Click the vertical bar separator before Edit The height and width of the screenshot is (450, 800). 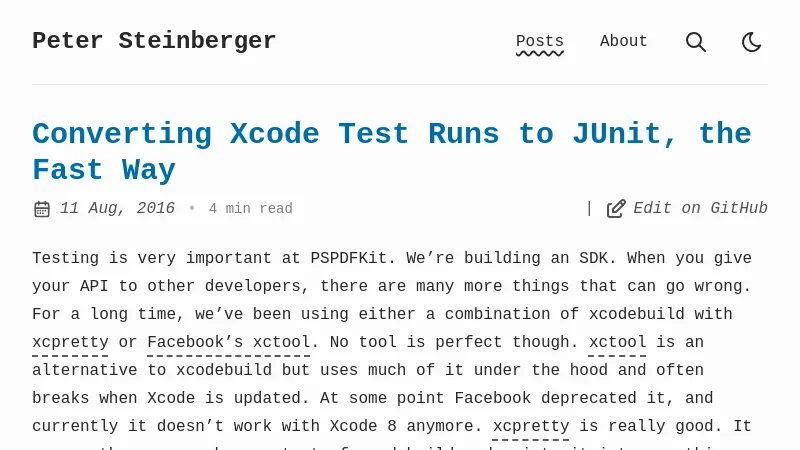tap(589, 209)
